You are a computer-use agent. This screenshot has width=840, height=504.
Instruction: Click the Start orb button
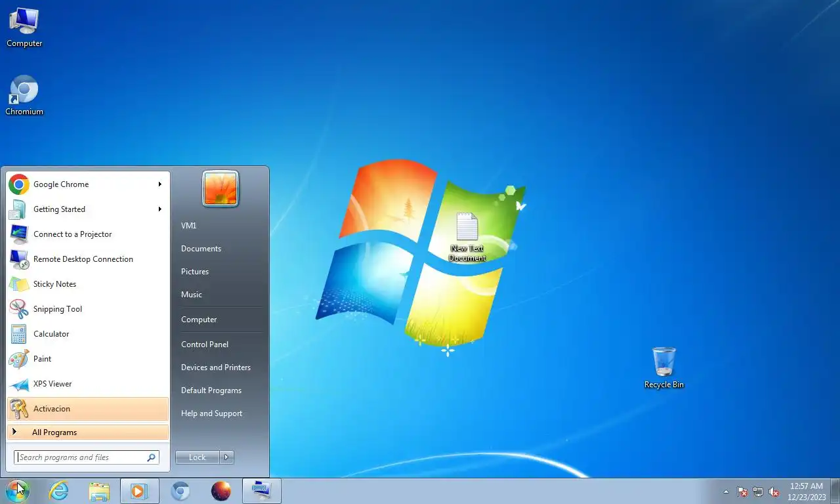click(x=18, y=490)
